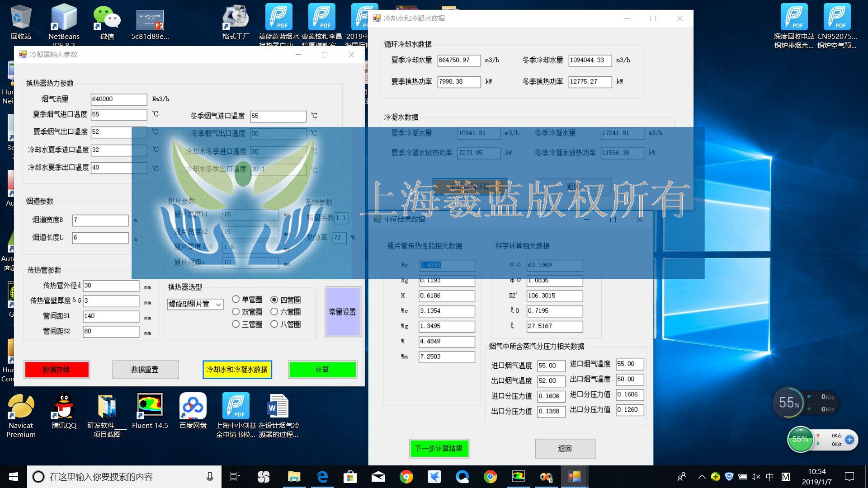Open File Explorer from taskbar
This screenshot has height=488, width=868.
(294, 477)
